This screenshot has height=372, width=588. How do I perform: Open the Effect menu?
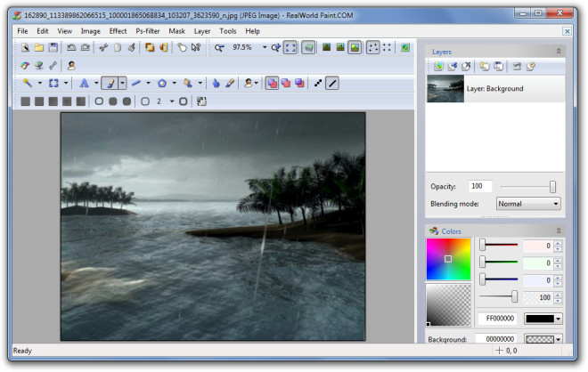[118, 31]
